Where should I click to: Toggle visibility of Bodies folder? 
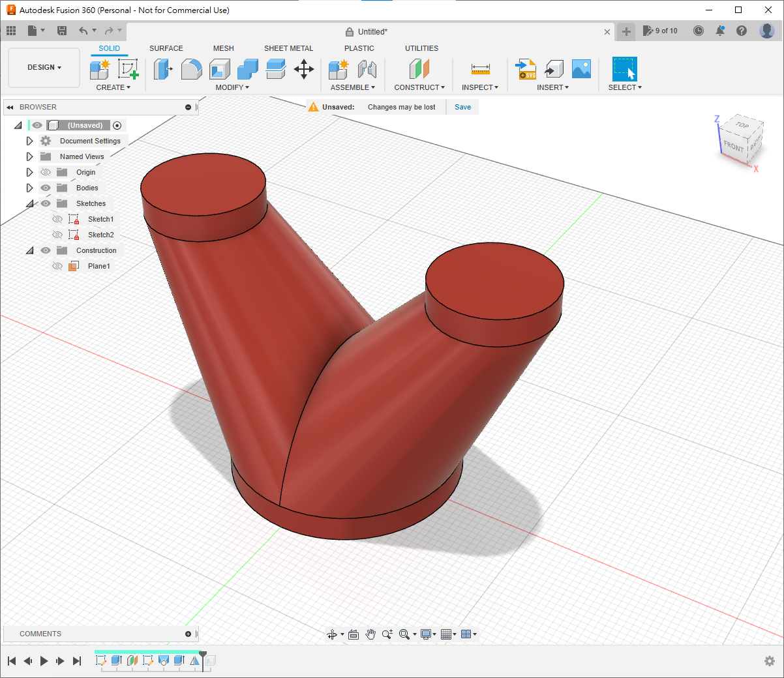[46, 188]
